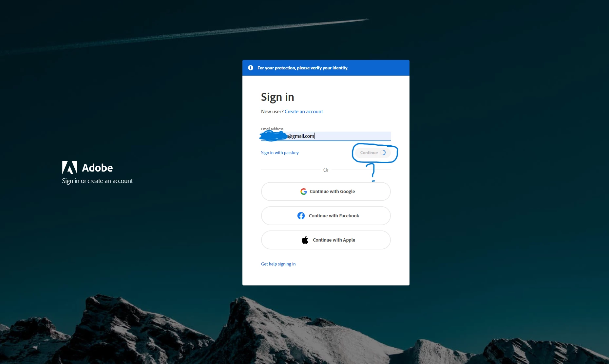The height and width of the screenshot is (364, 609).
Task: Click the Adobe logo icon
Action: [70, 168]
